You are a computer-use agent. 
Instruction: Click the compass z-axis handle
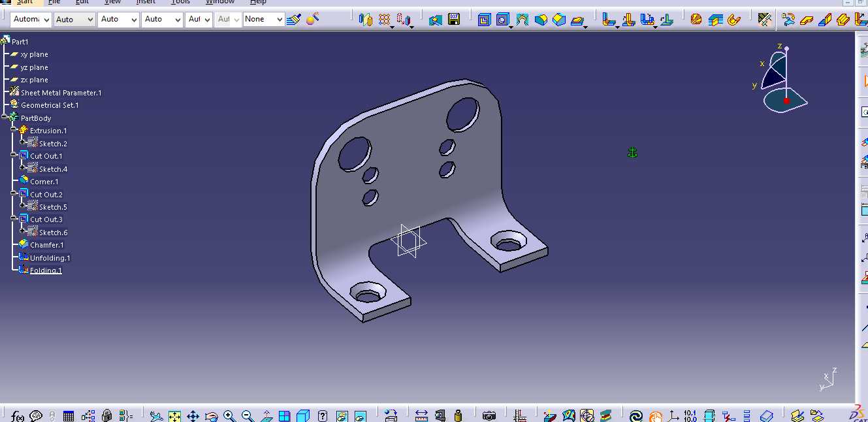coord(786,49)
